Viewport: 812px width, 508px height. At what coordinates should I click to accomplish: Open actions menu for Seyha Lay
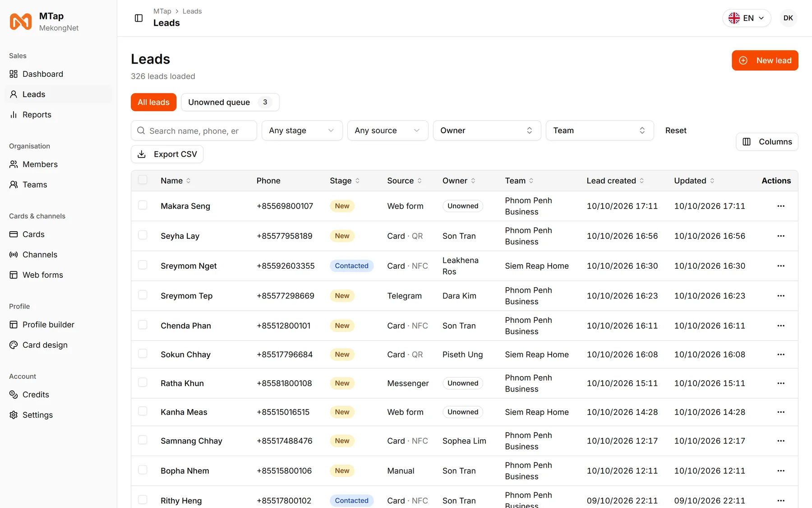click(x=781, y=236)
